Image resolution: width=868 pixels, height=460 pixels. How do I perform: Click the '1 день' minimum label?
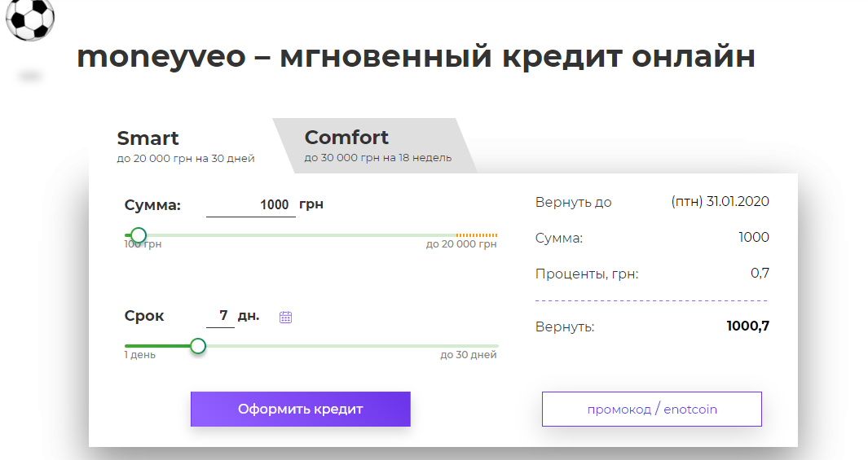point(140,355)
